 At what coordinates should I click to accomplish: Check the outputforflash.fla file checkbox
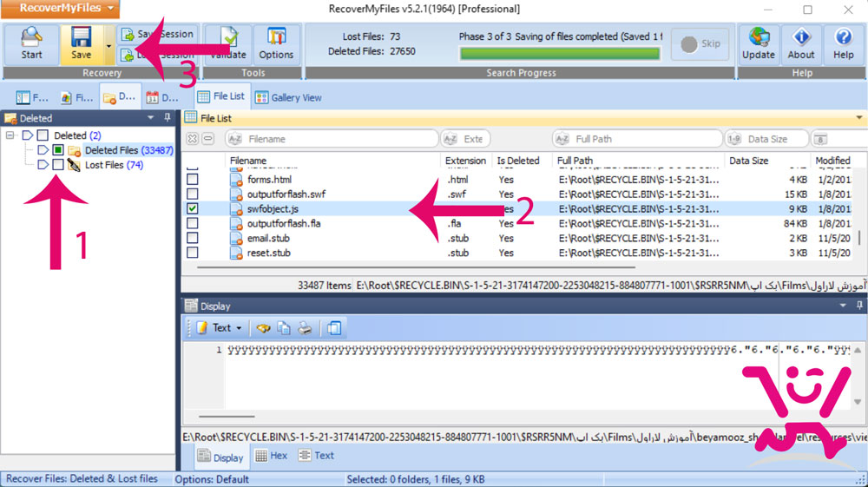point(192,224)
